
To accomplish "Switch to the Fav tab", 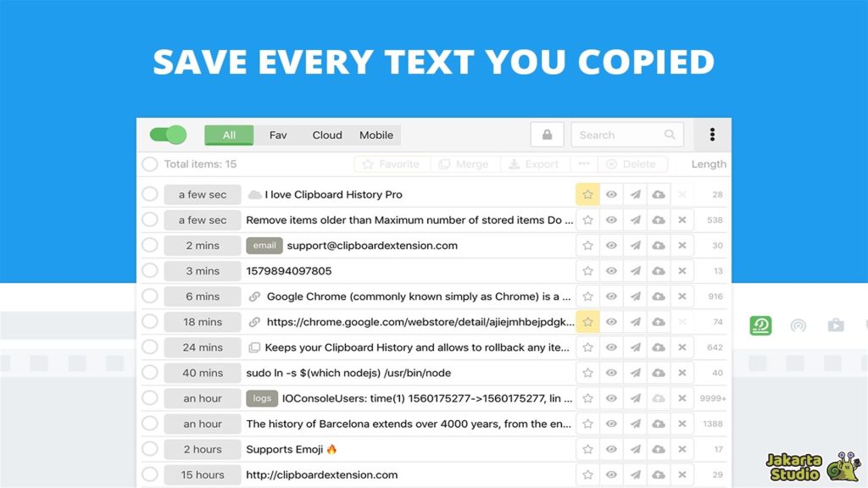I will [278, 135].
